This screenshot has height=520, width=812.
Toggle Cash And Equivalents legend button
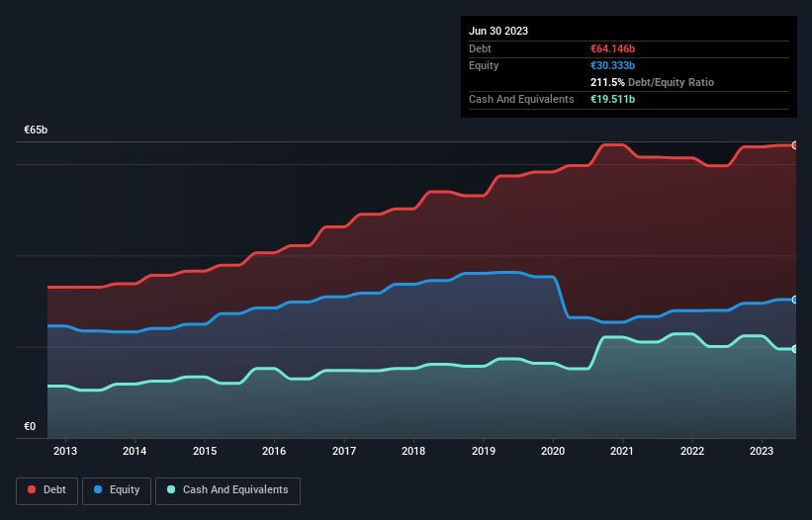(227, 490)
